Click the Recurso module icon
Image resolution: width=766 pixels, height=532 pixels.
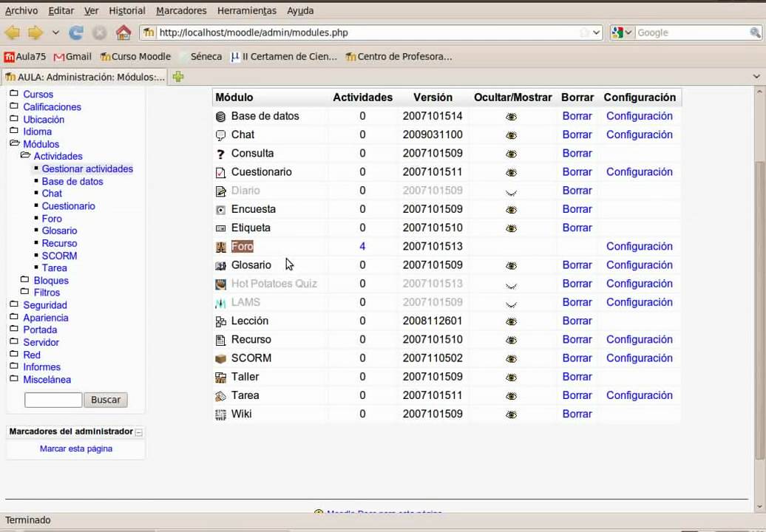[x=221, y=340]
